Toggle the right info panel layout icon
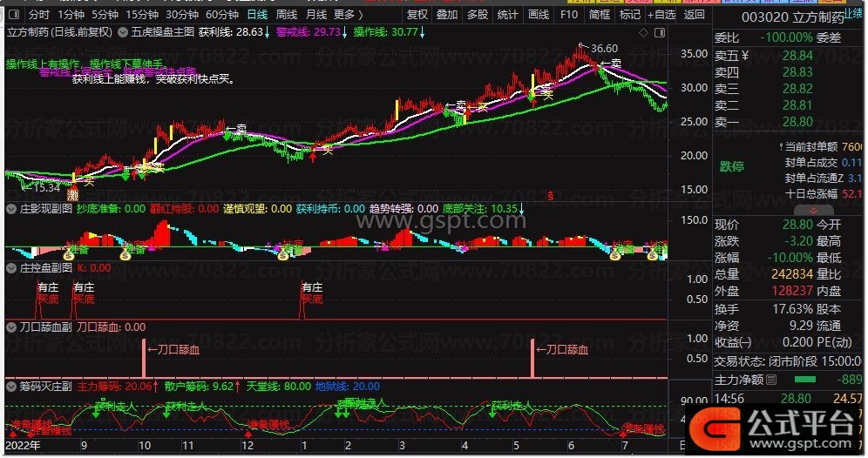The image size is (868, 458). (660, 32)
